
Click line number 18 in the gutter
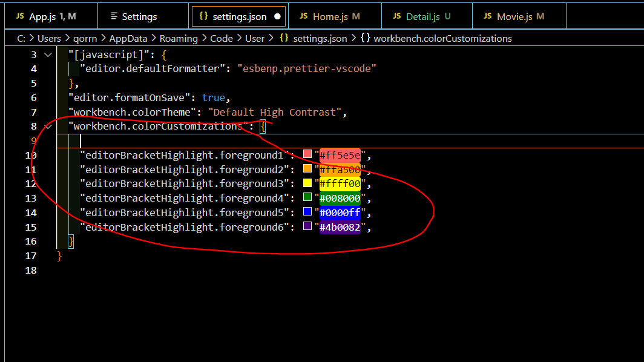[31, 270]
